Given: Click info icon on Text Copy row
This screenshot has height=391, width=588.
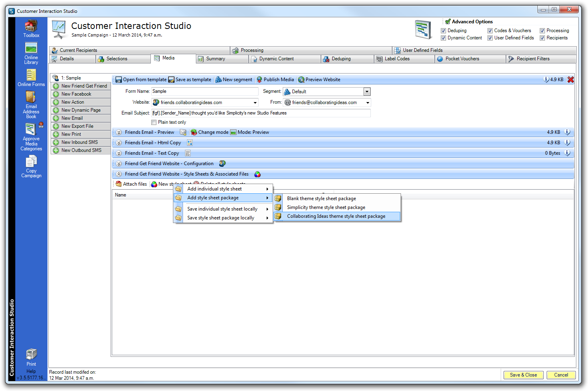Looking at the screenshot, I should [567, 153].
